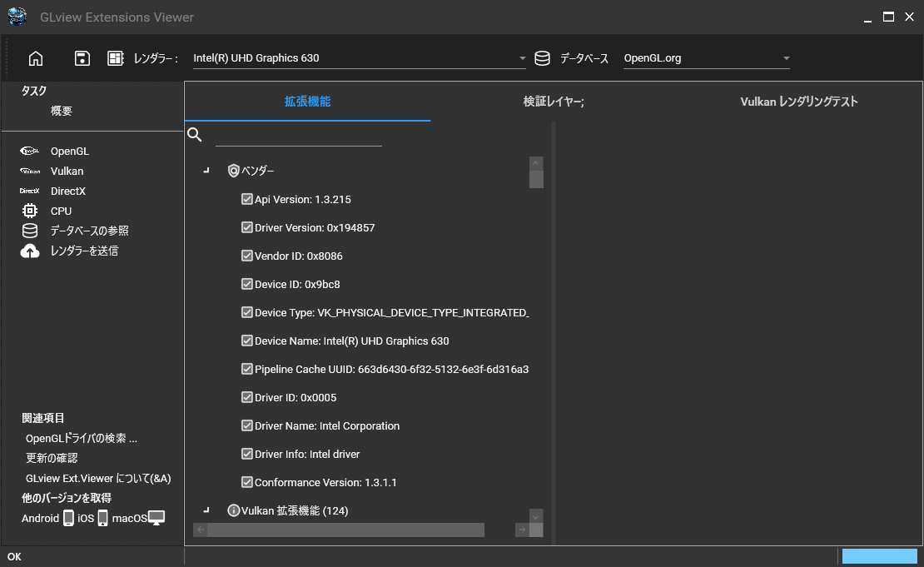Toggle the Driver Version: 0x194857 checkbox

pyautogui.click(x=247, y=227)
